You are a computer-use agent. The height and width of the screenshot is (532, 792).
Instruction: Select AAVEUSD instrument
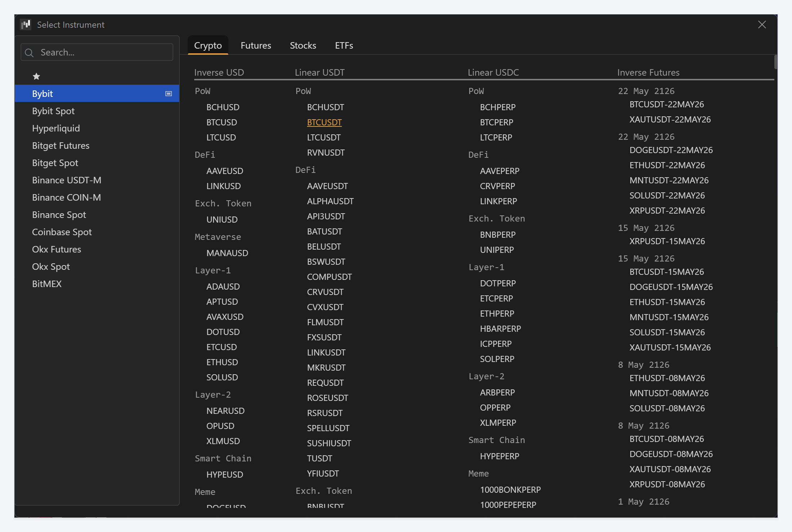225,171
